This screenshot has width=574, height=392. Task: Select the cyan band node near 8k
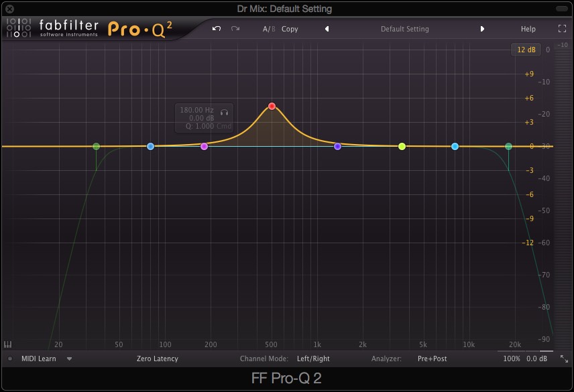pos(455,146)
